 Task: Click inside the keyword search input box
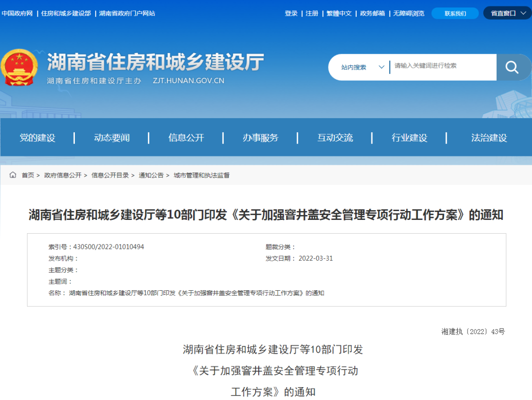[438, 67]
